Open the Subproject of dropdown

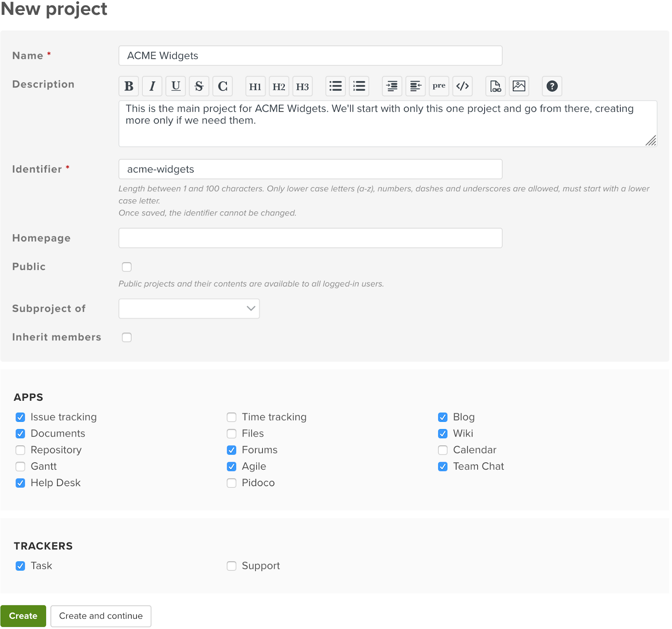pyautogui.click(x=189, y=308)
